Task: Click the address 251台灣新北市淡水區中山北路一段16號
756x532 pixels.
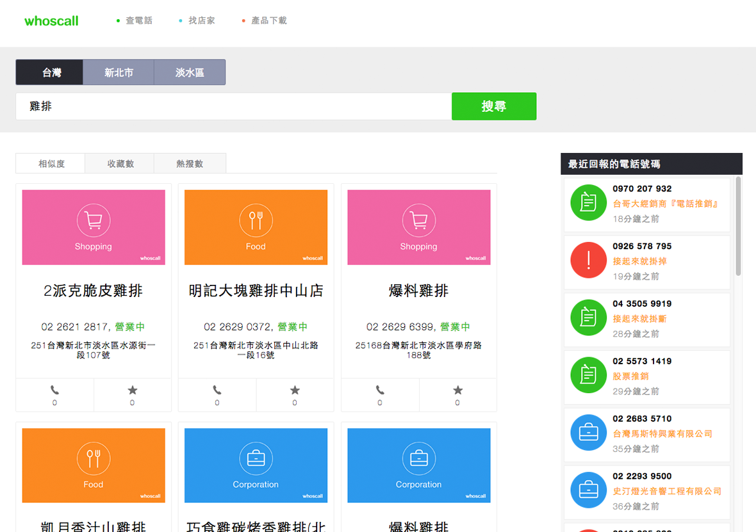Action: point(256,350)
